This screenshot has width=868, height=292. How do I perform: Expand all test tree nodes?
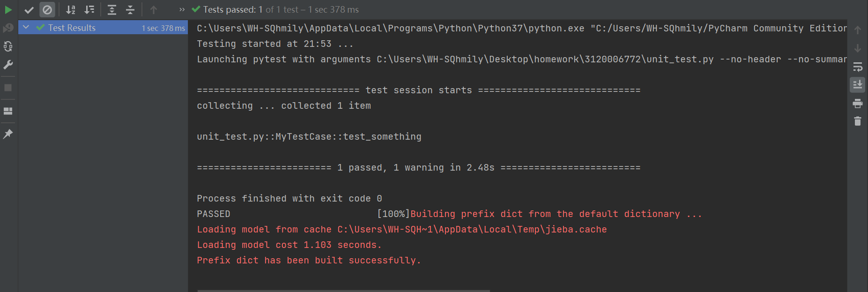[x=112, y=10]
